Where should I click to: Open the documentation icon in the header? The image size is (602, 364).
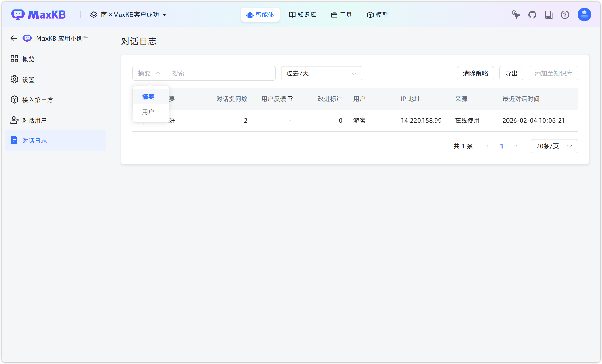tap(549, 14)
